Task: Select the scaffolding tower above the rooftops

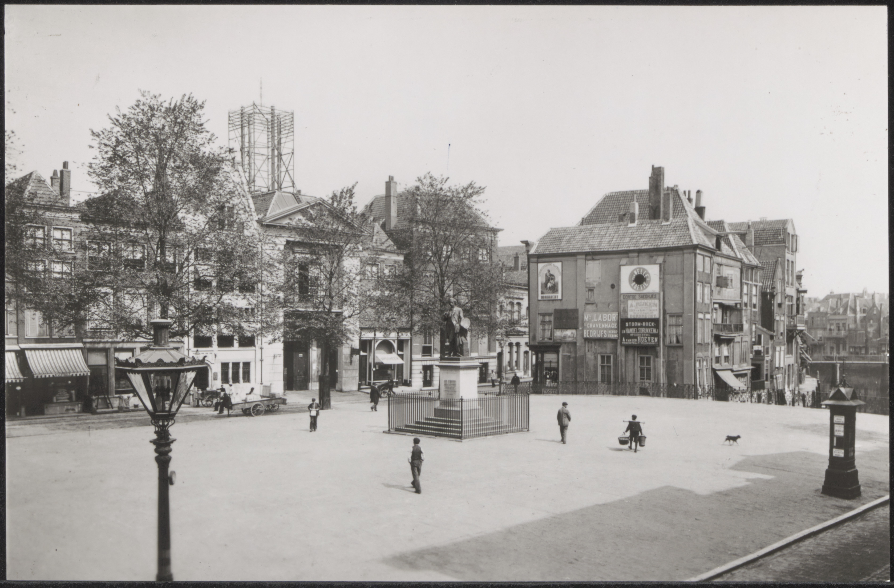Action: tap(262, 147)
